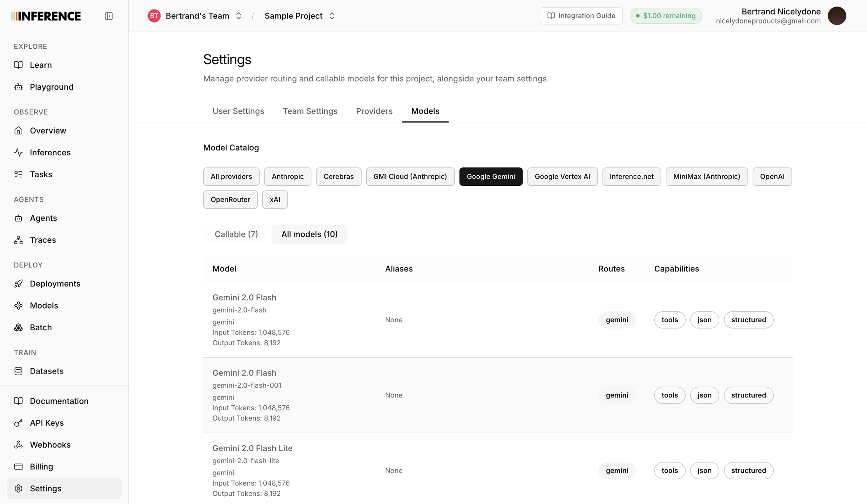Show Callable (7) models
Screen dimensions: 867x504
(236, 234)
